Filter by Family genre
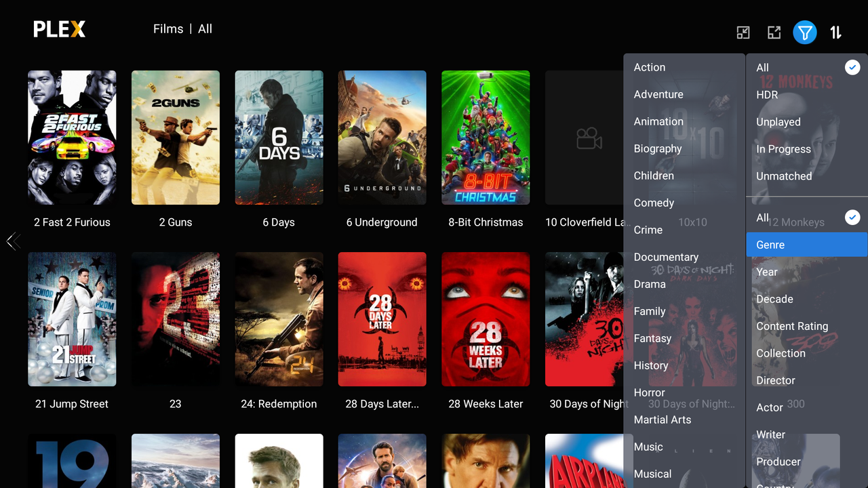This screenshot has height=488, width=868. click(684, 311)
